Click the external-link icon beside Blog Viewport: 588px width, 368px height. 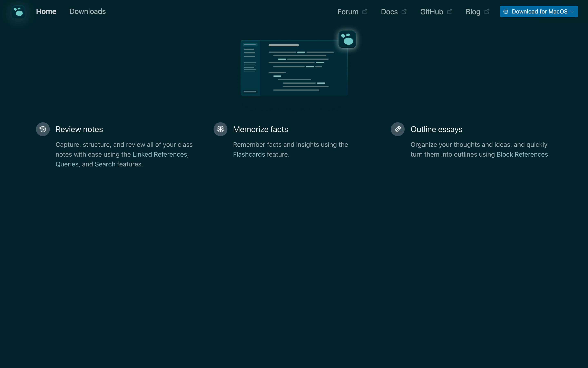487,12
